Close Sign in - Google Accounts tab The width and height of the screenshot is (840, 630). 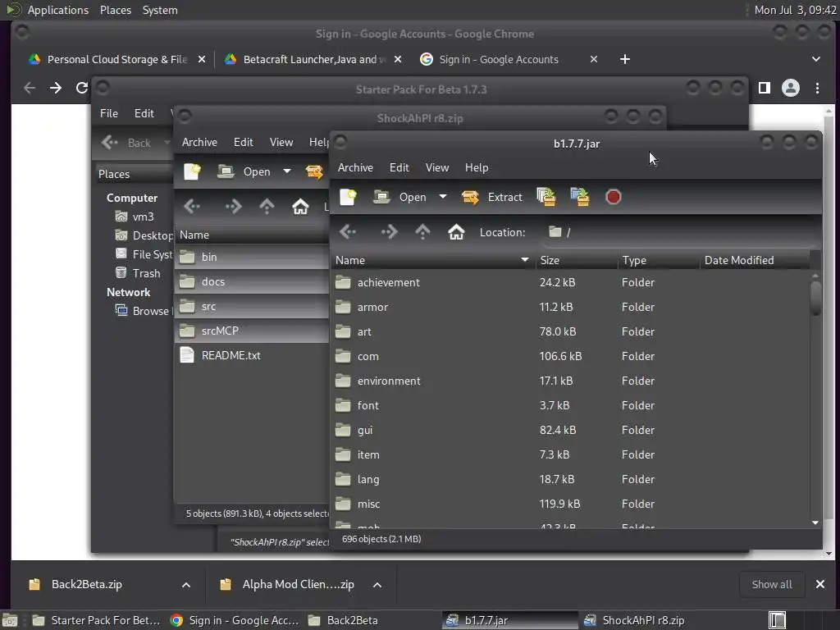coord(594,59)
